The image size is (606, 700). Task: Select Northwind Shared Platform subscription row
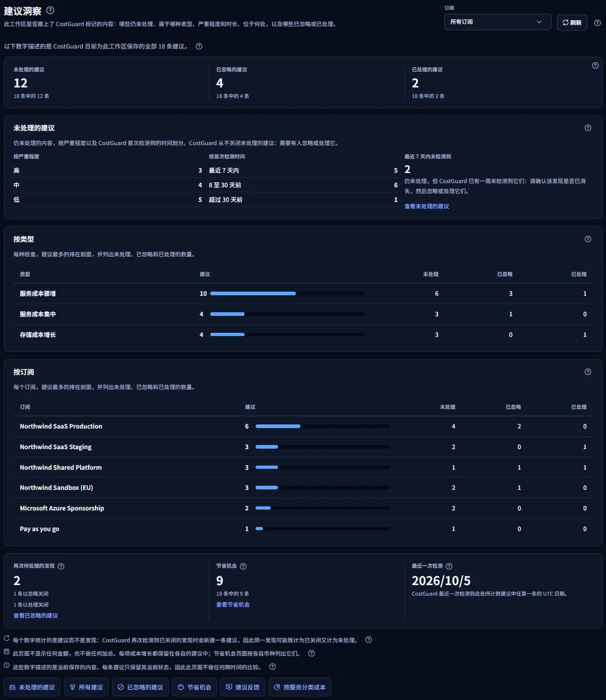tap(303, 467)
